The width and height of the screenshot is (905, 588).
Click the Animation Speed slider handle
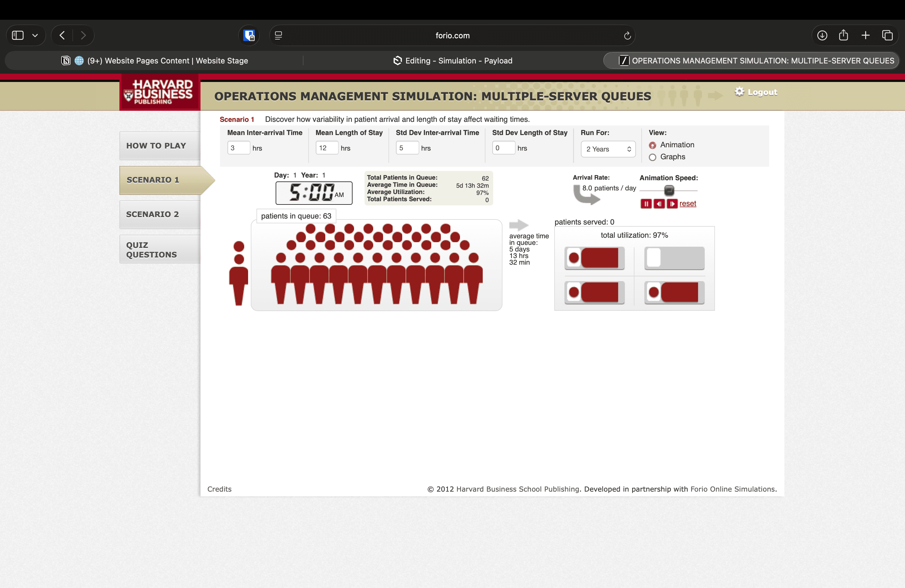[x=669, y=190]
